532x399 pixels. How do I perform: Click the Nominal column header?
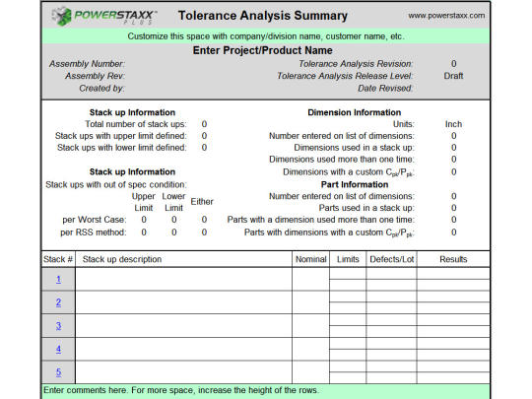tap(310, 259)
